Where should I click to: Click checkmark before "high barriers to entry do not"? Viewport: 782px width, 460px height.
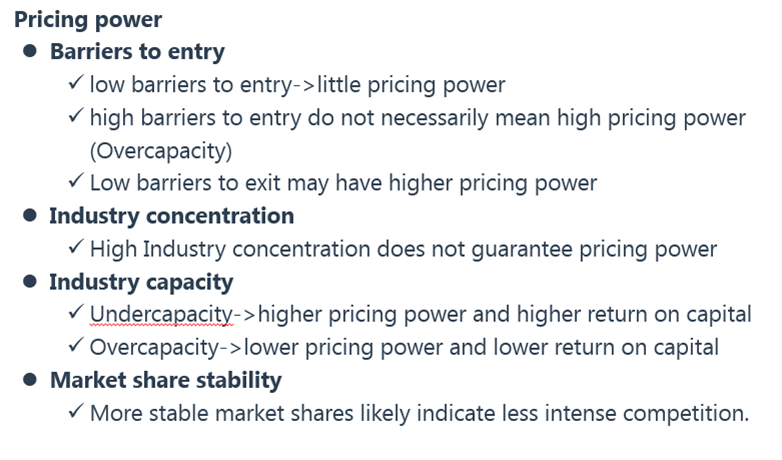point(76,118)
